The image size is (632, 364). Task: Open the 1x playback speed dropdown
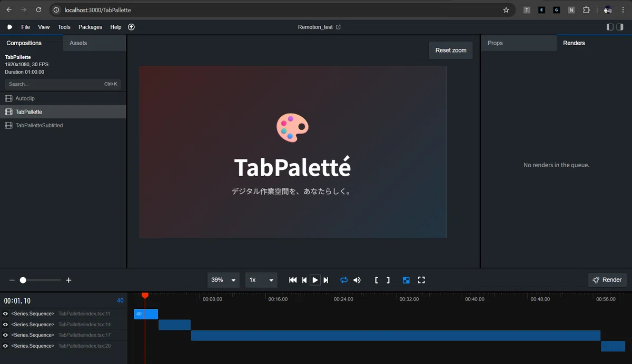pyautogui.click(x=261, y=280)
